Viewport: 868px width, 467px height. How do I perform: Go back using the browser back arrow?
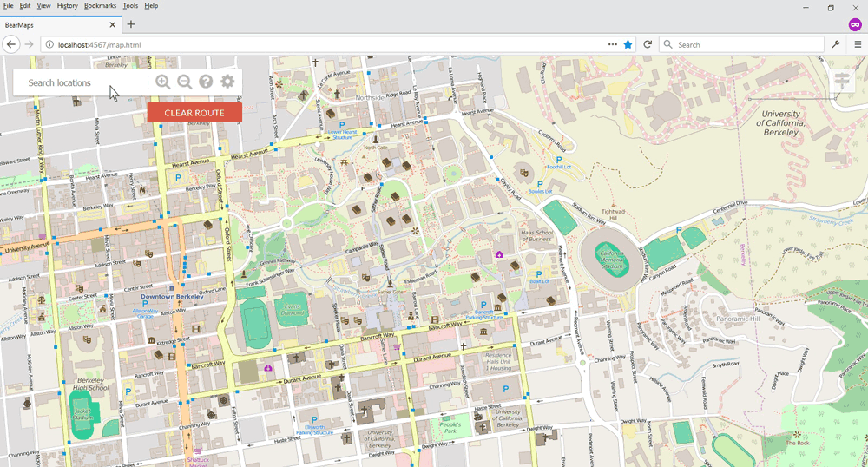coord(11,44)
